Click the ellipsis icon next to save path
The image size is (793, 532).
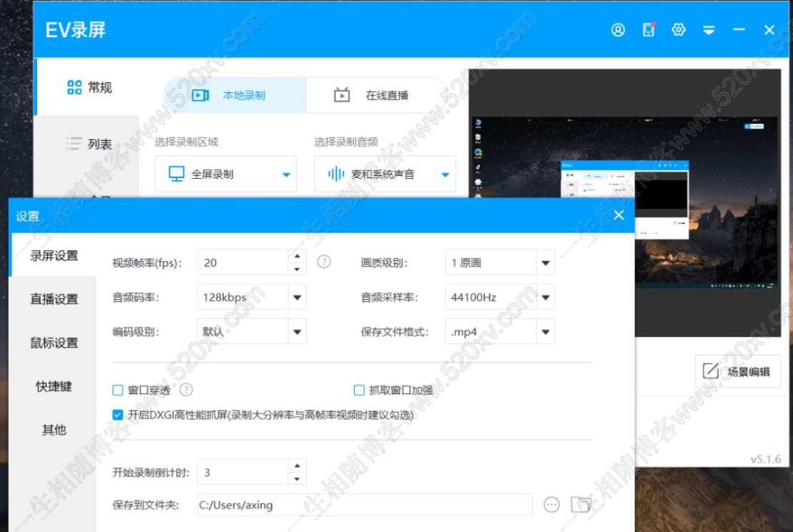tap(551, 504)
